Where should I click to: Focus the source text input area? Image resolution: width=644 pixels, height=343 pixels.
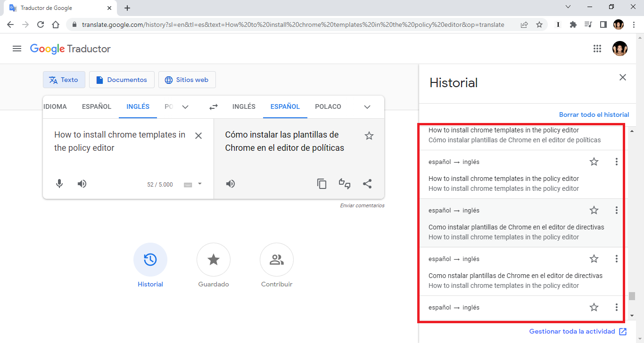point(120,141)
